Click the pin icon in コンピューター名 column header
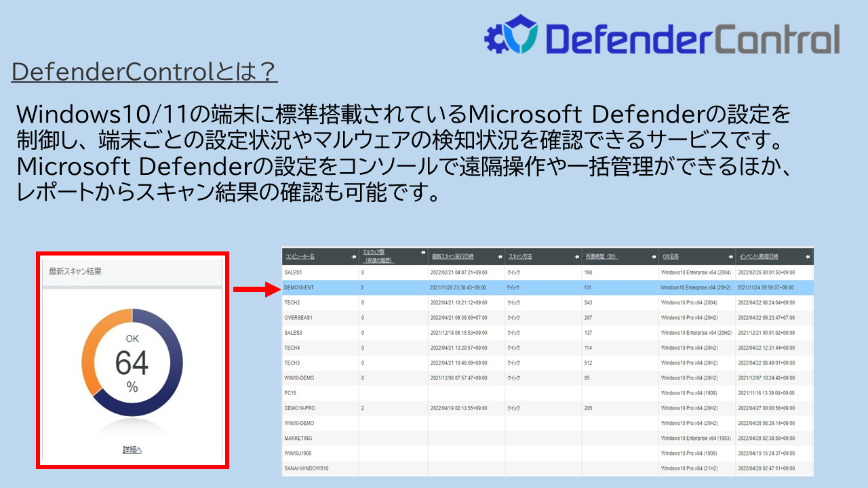The height and width of the screenshot is (488, 868). tap(353, 257)
